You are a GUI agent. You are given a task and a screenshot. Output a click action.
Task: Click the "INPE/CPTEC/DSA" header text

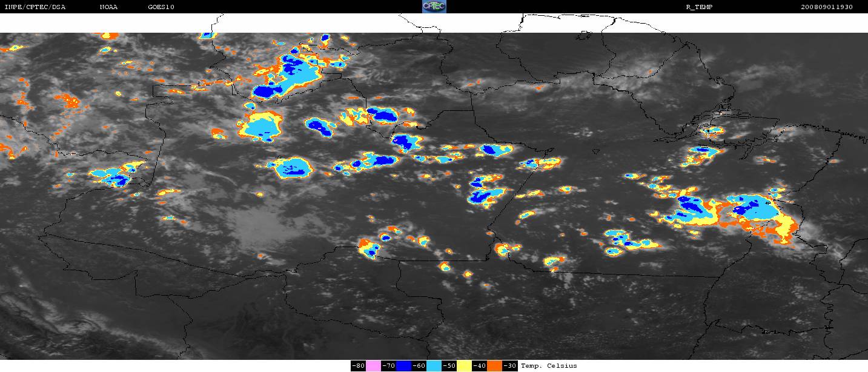35,7
